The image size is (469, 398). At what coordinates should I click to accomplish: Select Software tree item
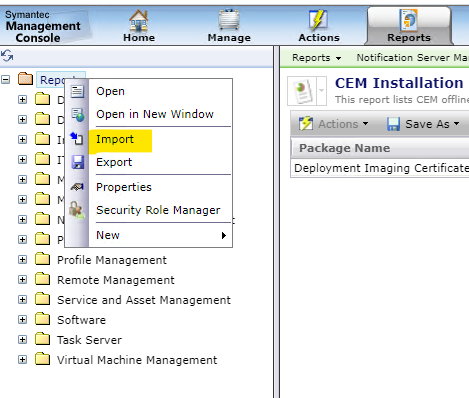pyautogui.click(x=81, y=320)
